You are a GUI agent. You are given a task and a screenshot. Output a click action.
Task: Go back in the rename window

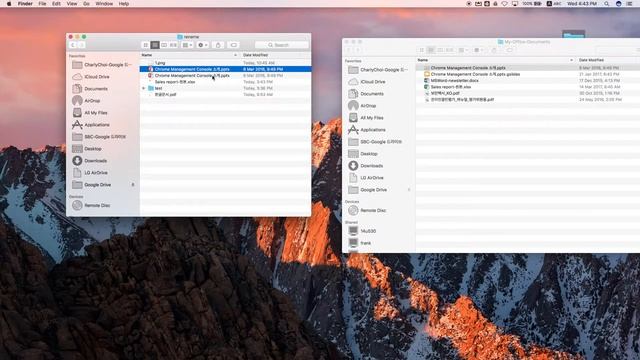tap(73, 45)
